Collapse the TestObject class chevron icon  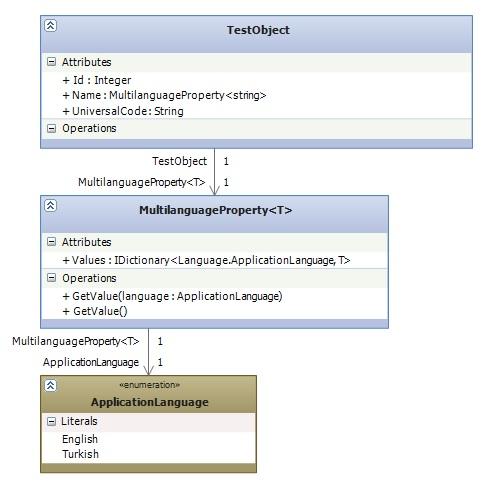(x=51, y=25)
